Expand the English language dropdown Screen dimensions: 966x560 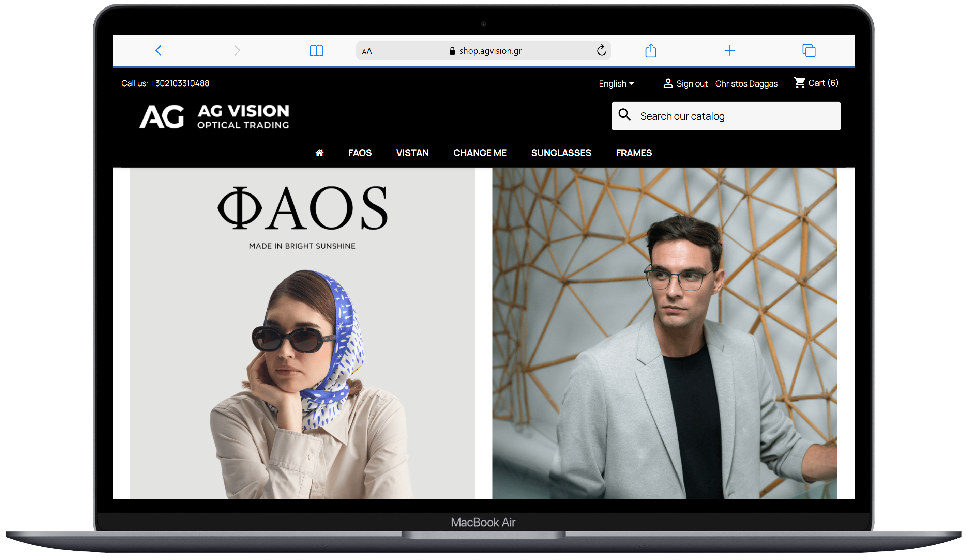pos(616,83)
